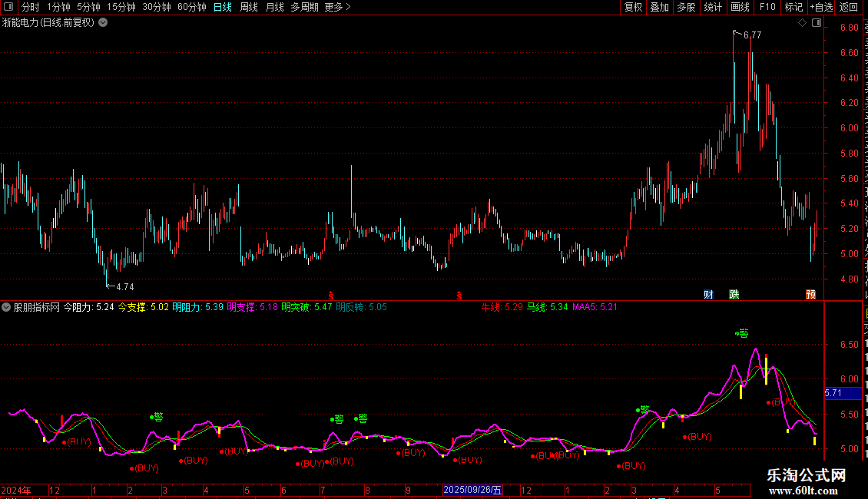Screen dimensions: 868x499
Task: Click the 多股 multi-stock button
Action: tap(687, 7)
